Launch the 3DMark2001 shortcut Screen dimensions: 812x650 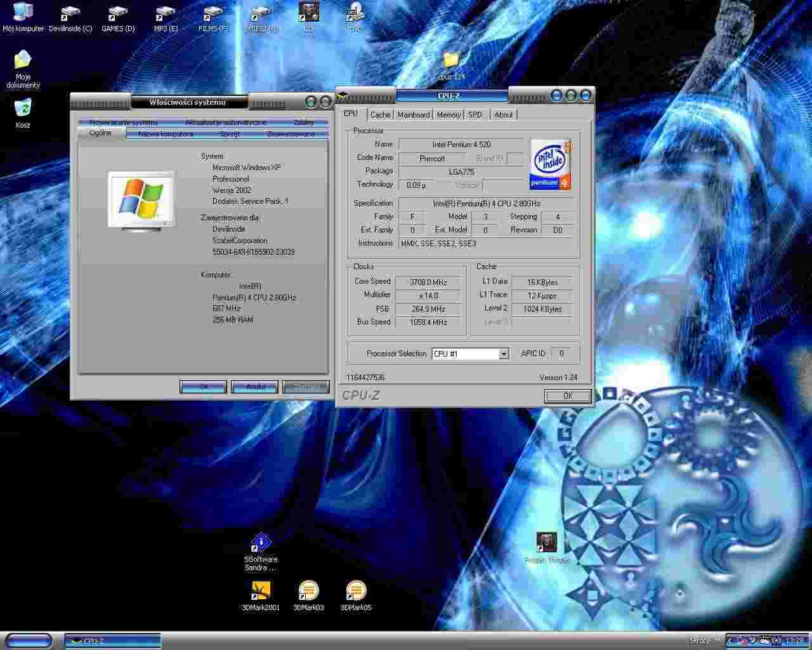261,595
